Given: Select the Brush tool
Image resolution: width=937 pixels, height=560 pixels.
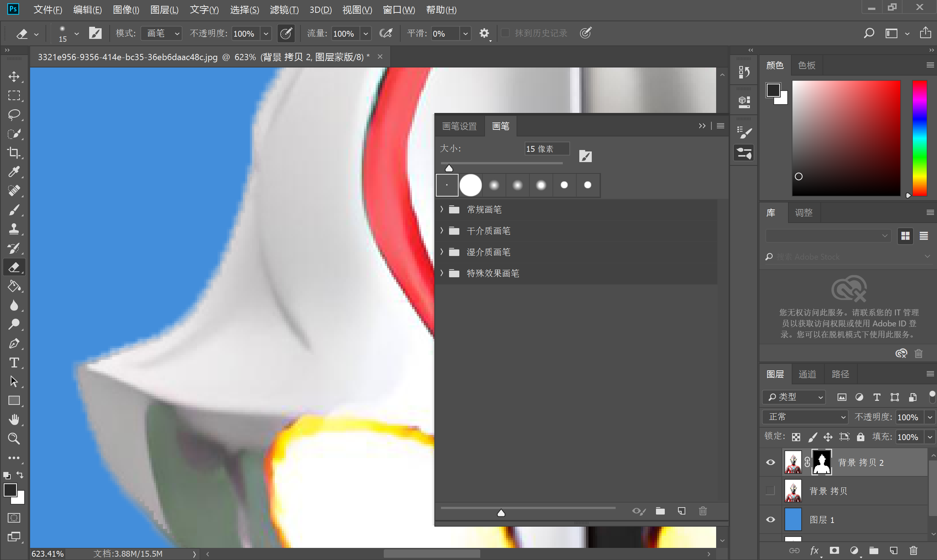Looking at the screenshot, I should [14, 210].
